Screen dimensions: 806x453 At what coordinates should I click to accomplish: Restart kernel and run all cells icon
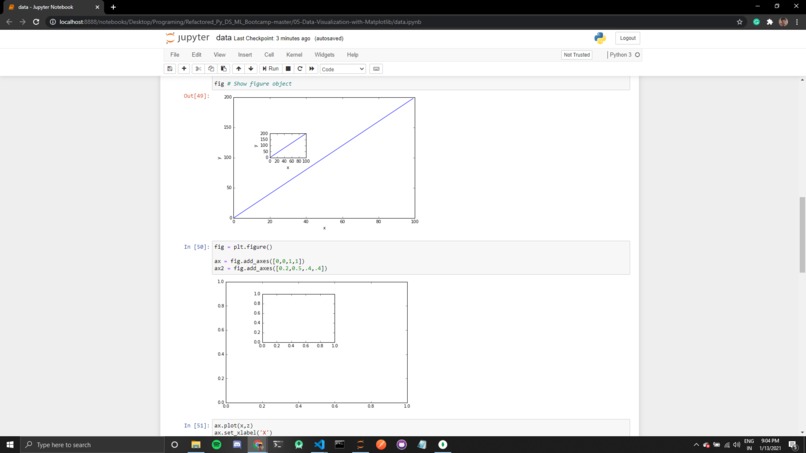(x=312, y=69)
